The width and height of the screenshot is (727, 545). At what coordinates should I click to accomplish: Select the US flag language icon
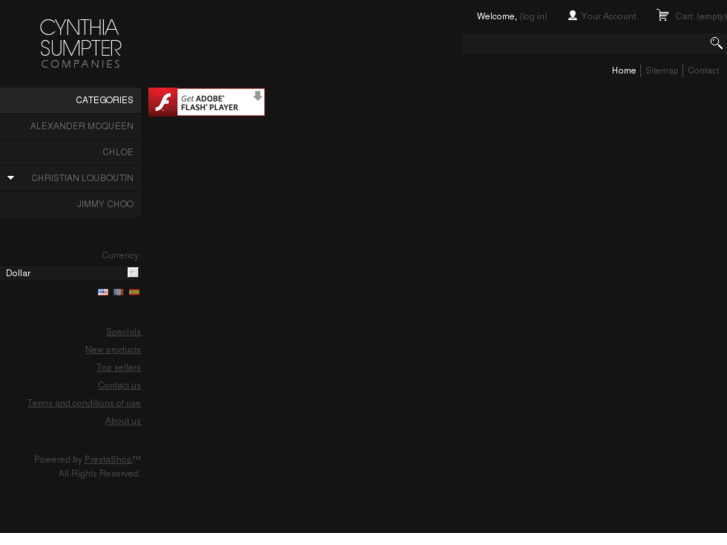tap(103, 292)
